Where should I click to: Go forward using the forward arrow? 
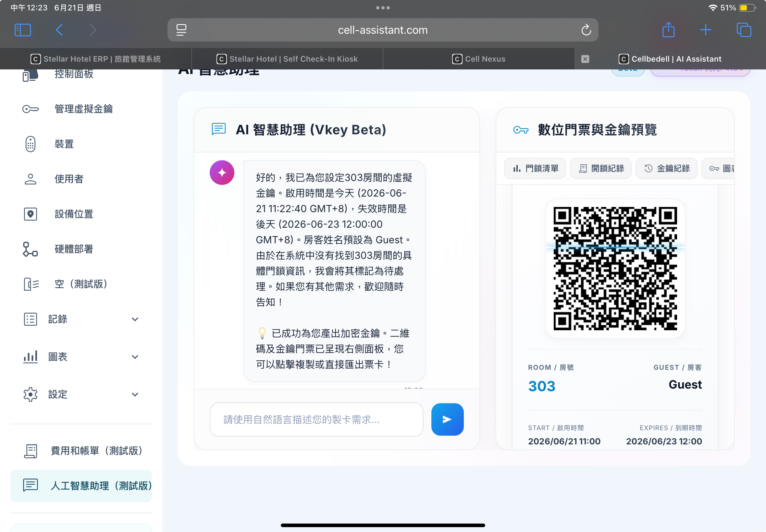93,30
